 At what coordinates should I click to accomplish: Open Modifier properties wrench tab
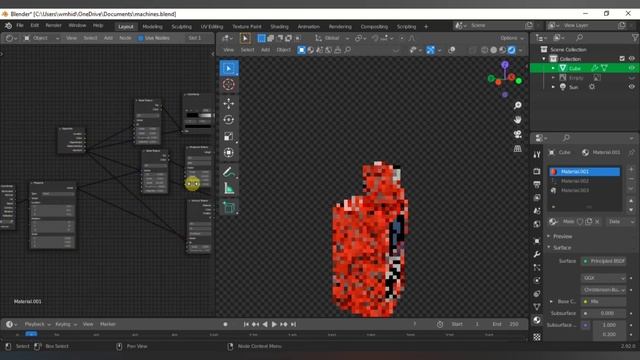(x=537, y=254)
